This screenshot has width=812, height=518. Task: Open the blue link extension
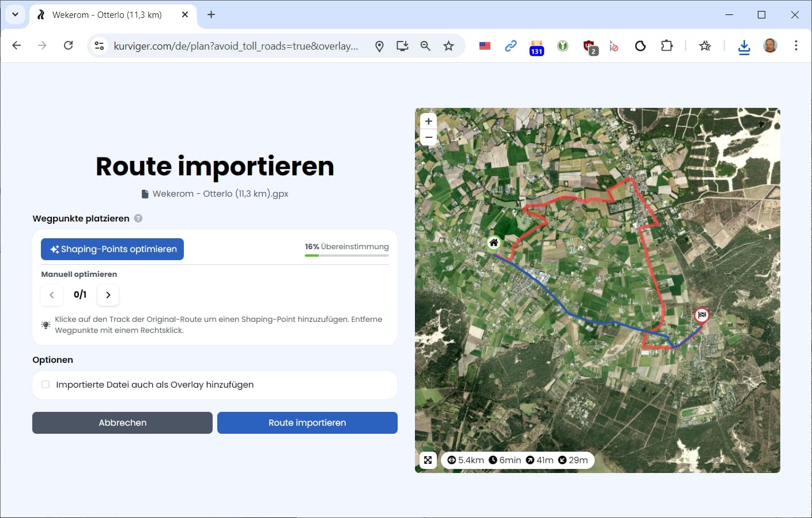click(511, 46)
